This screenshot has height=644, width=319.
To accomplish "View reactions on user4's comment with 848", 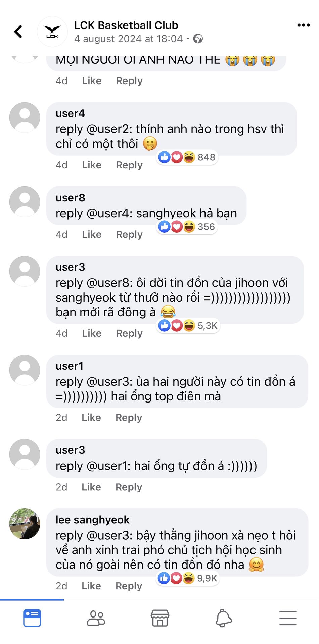I will click(x=187, y=157).
